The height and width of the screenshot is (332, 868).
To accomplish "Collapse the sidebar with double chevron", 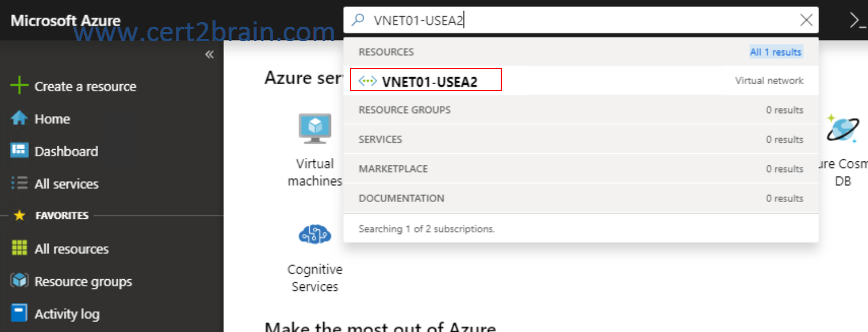I will tap(209, 55).
